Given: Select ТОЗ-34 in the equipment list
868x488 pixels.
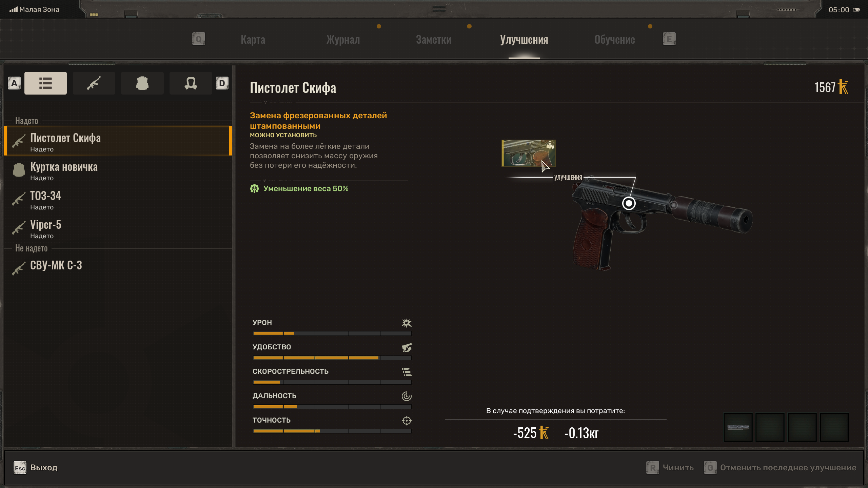Looking at the screenshot, I should click(x=118, y=200).
